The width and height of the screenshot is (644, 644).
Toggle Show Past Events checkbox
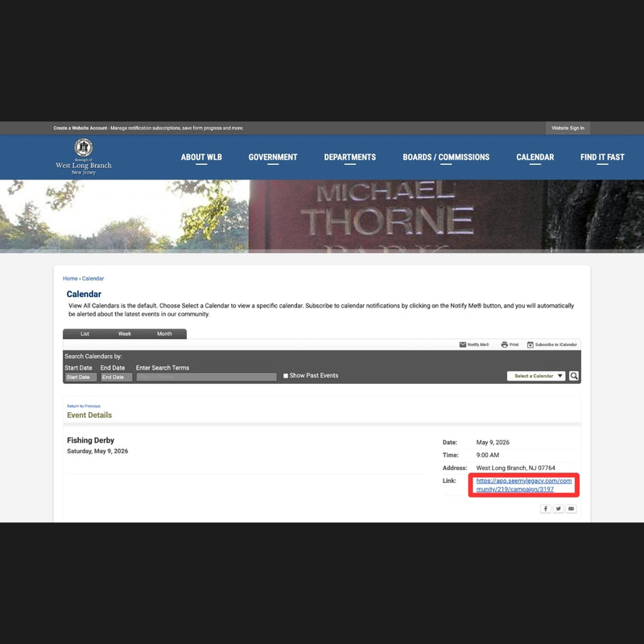click(x=286, y=376)
